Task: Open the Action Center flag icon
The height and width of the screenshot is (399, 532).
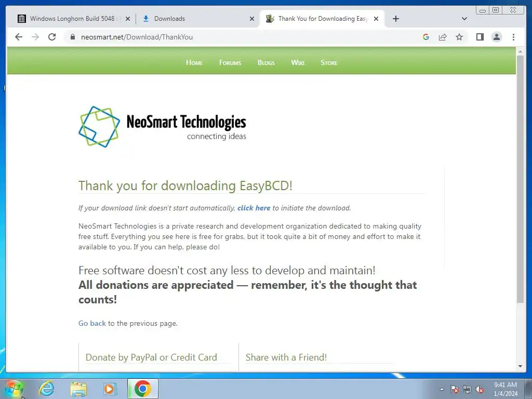Action: pos(455,389)
